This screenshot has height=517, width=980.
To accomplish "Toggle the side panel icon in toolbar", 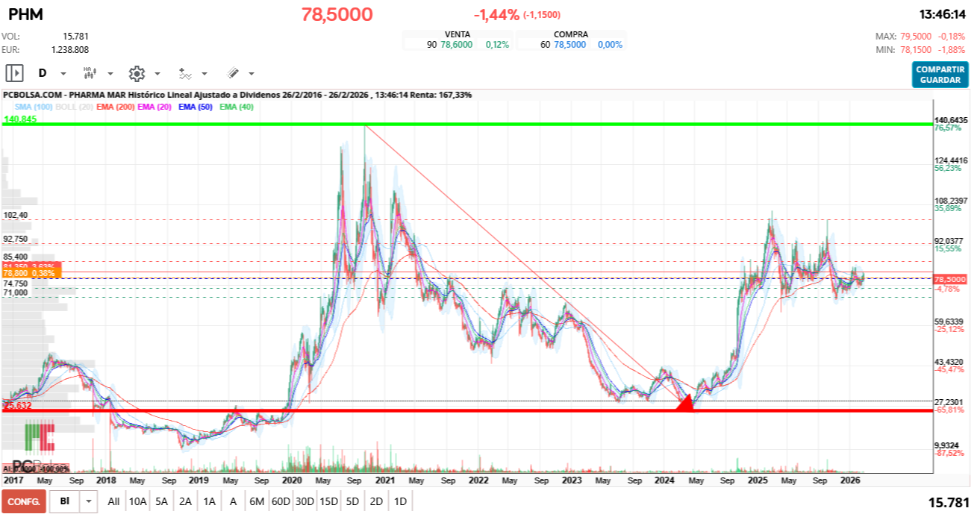I will click(15, 73).
